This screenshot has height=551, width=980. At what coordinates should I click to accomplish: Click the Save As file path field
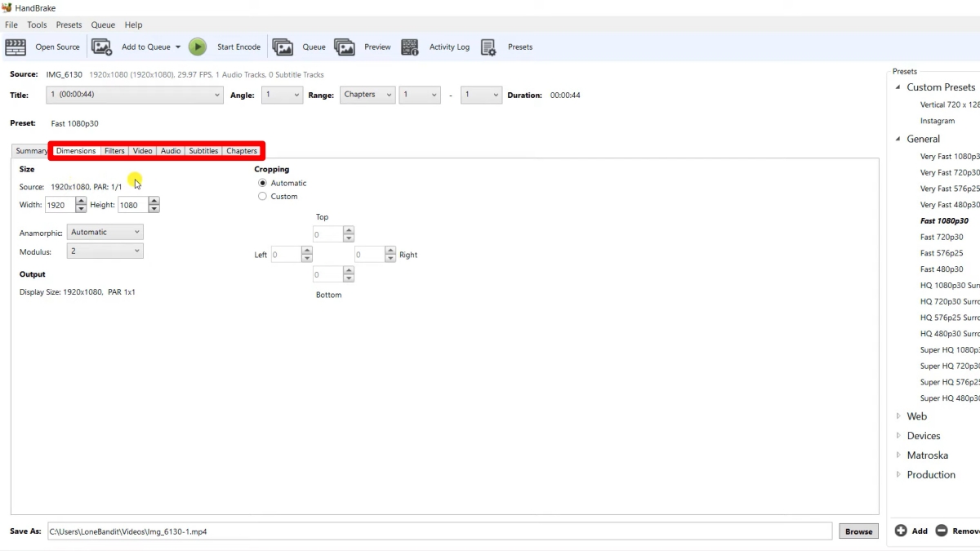coord(439,531)
